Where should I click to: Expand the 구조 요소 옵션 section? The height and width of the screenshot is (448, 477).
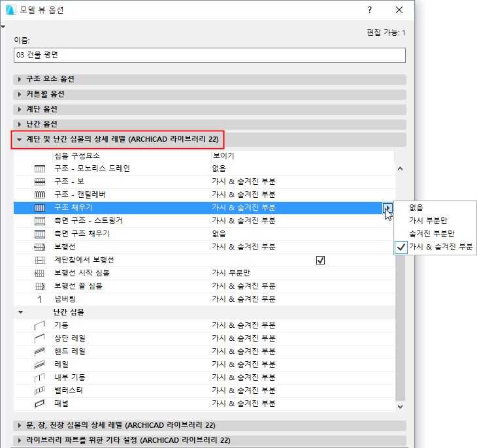click(x=20, y=80)
